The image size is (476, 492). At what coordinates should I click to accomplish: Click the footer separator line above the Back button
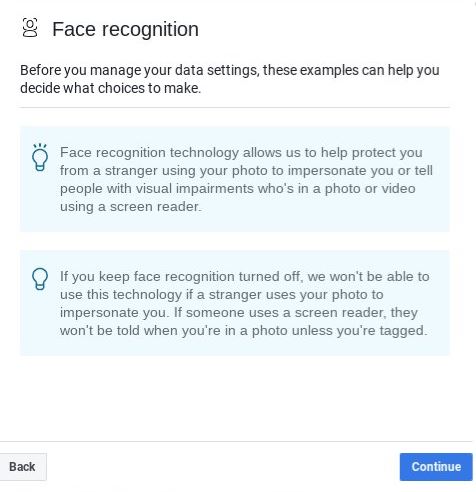236,441
